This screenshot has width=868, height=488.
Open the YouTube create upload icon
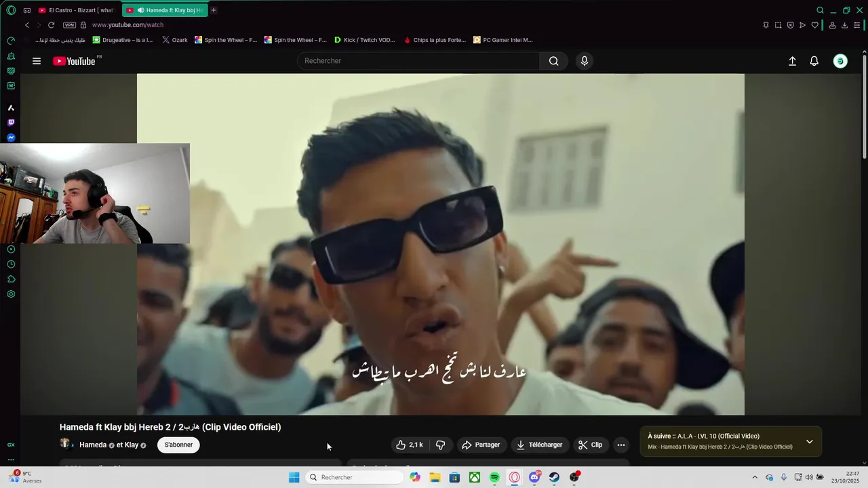792,61
